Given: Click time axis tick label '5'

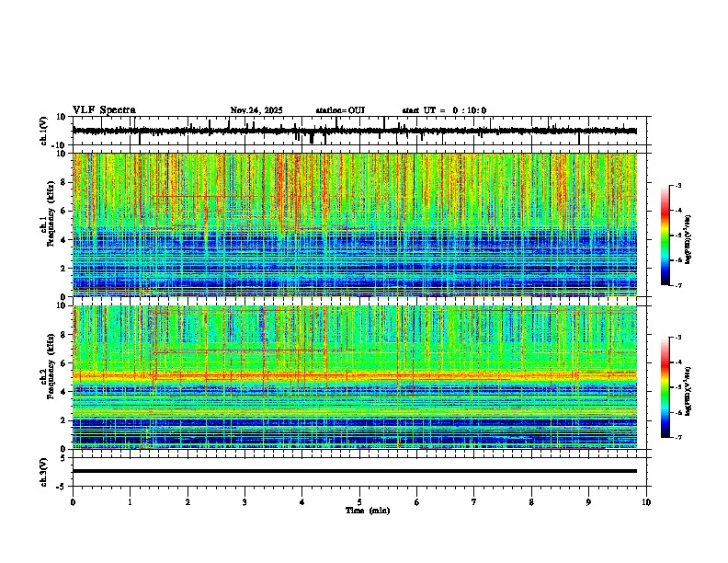Looking at the screenshot, I should click(x=359, y=502).
